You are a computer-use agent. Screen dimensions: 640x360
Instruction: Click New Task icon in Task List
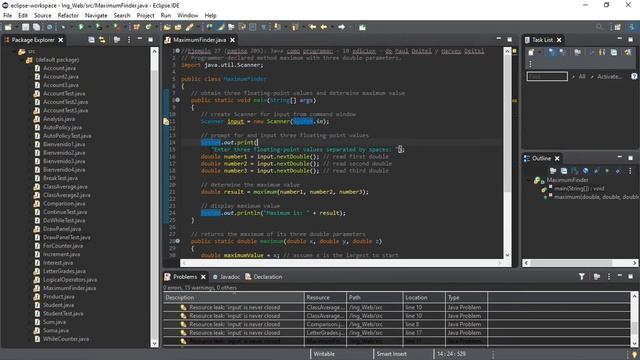tap(531, 52)
